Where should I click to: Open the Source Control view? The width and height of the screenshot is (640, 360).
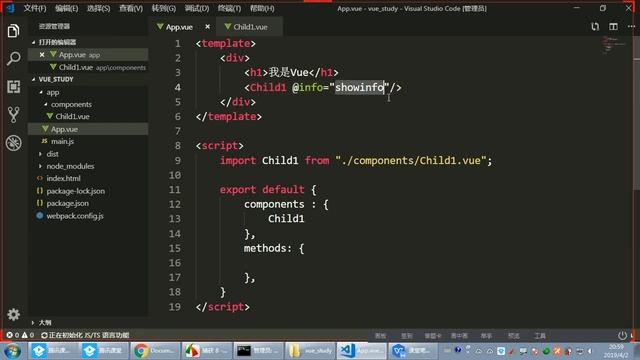point(13,115)
